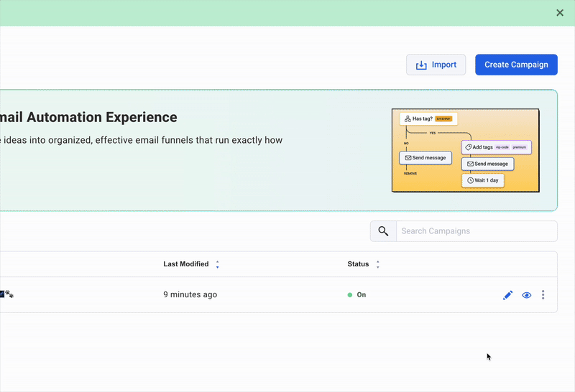Click the magnifying glass search icon
The height and width of the screenshot is (392, 575).
[383, 231]
